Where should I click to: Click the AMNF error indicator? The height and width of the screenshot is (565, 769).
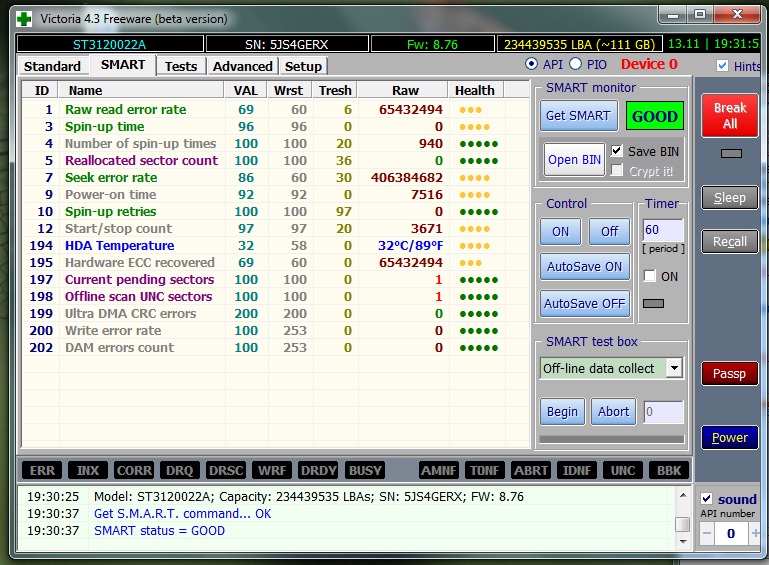(439, 471)
